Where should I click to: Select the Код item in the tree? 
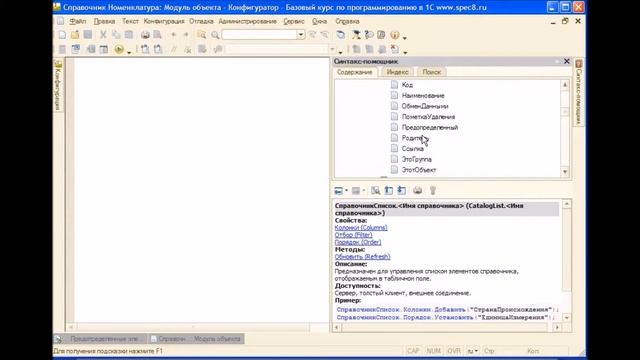coord(407,85)
